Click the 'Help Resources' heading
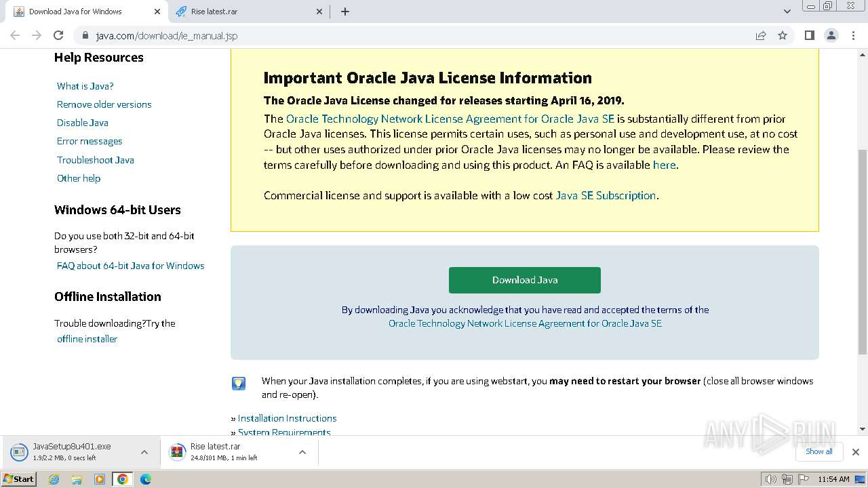Viewport: 868px width, 488px height. 99,58
